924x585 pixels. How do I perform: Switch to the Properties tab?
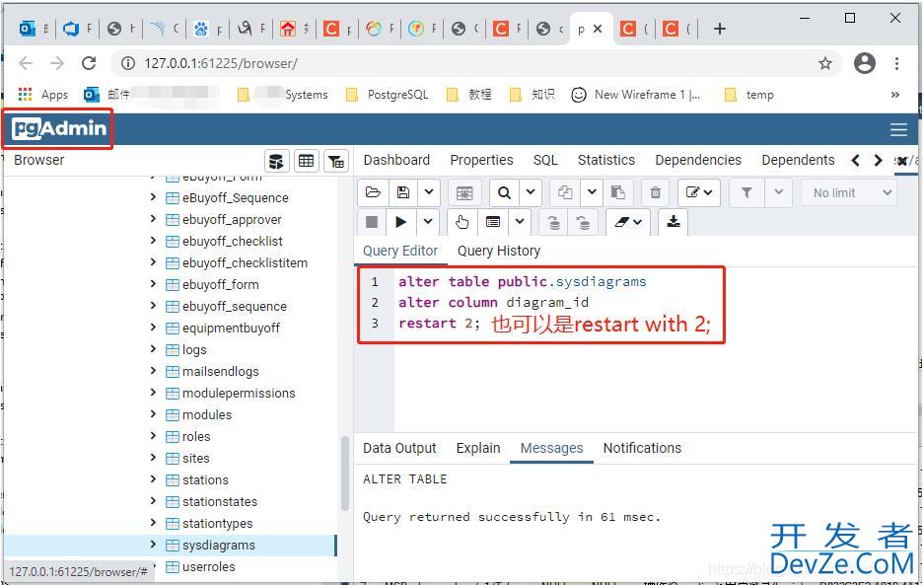tap(481, 160)
